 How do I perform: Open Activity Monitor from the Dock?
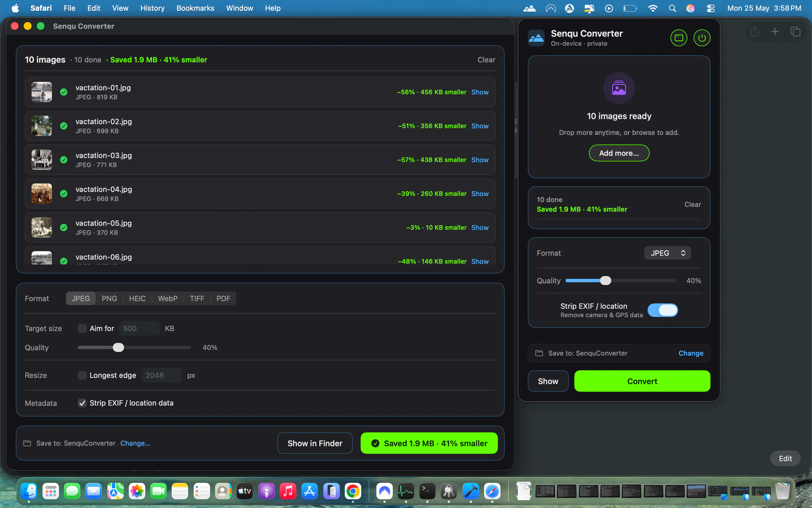click(x=406, y=491)
